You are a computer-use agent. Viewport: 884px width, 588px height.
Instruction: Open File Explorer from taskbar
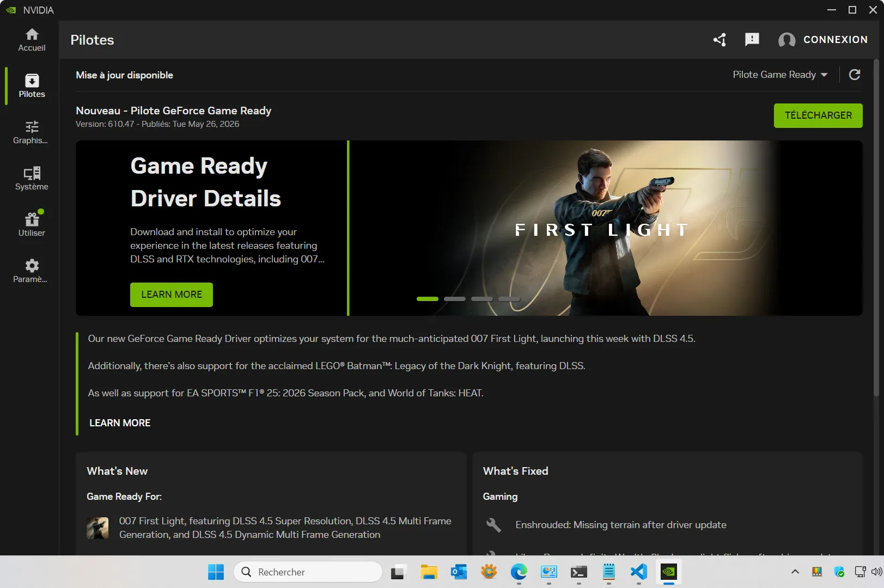429,572
